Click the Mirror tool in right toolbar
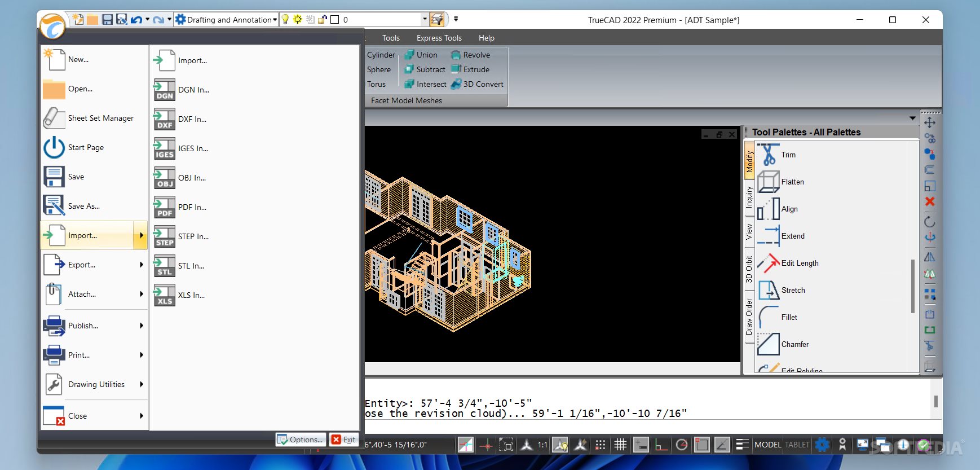 click(x=930, y=257)
